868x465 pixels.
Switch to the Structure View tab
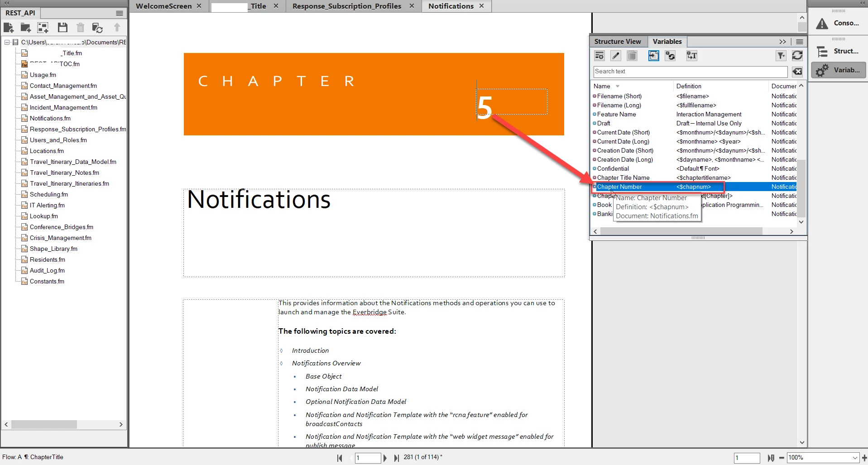pyautogui.click(x=618, y=42)
